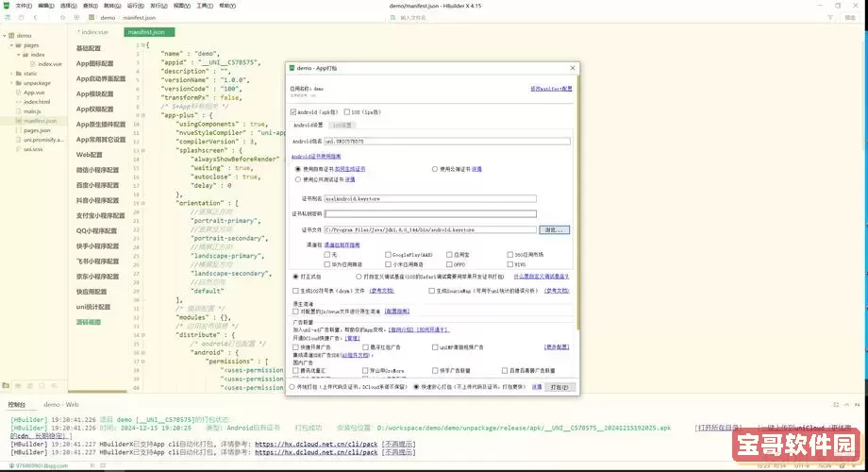
Task: Click the back navigation arrow in the toolbar
Action: [x=36, y=18]
